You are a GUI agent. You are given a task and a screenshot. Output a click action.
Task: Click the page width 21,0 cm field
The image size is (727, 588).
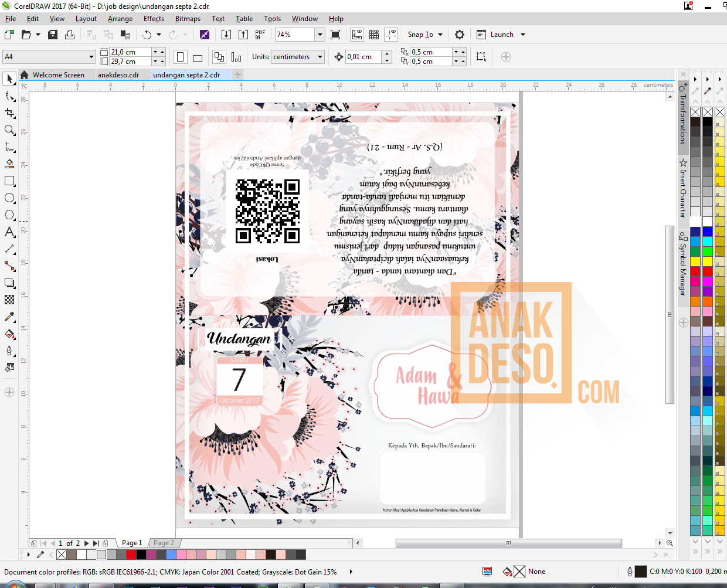[130, 52]
